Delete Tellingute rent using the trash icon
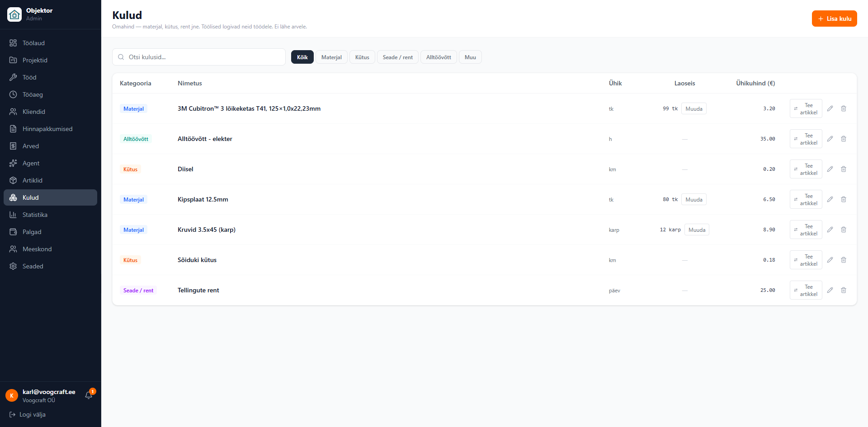Viewport: 868px width, 427px height. click(844, 290)
